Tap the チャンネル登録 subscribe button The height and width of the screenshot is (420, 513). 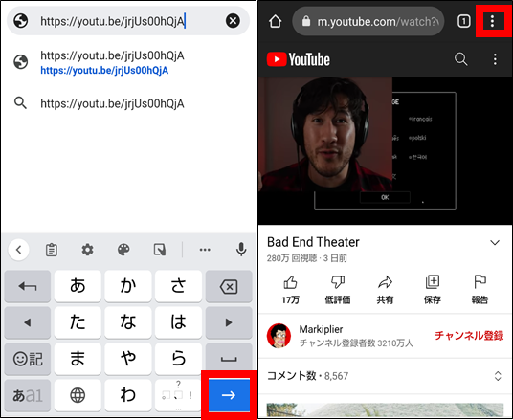point(469,336)
